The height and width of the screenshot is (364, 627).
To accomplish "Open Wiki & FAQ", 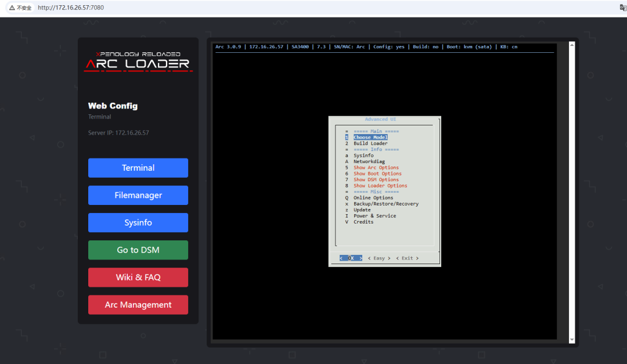I will [x=138, y=277].
